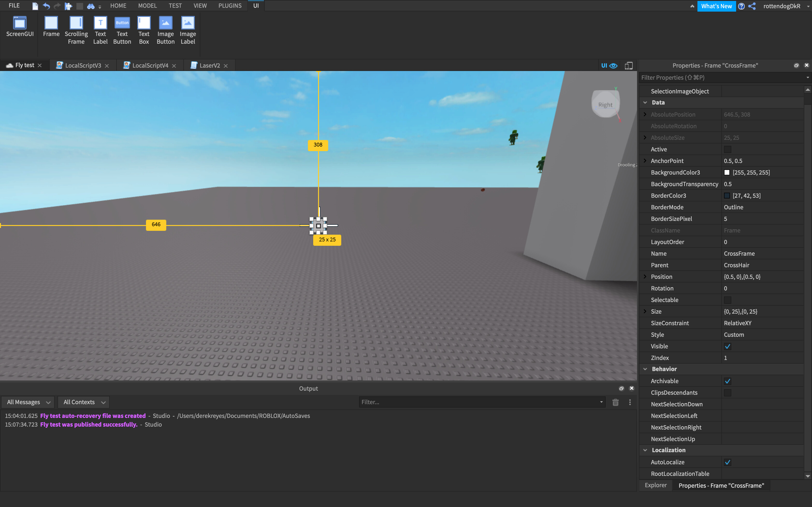Image resolution: width=812 pixels, height=507 pixels.
Task: Insert a Text Label element
Action: point(100,30)
